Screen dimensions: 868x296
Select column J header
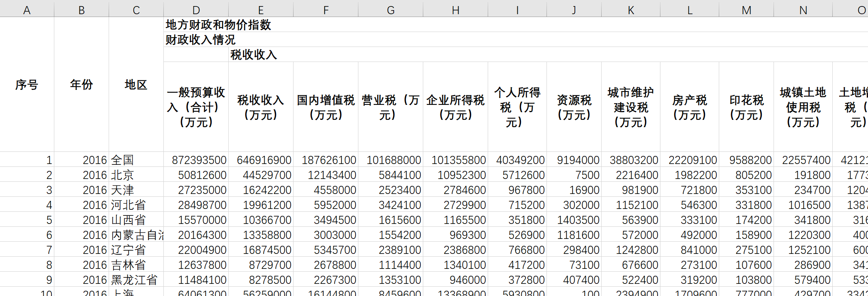point(574,10)
